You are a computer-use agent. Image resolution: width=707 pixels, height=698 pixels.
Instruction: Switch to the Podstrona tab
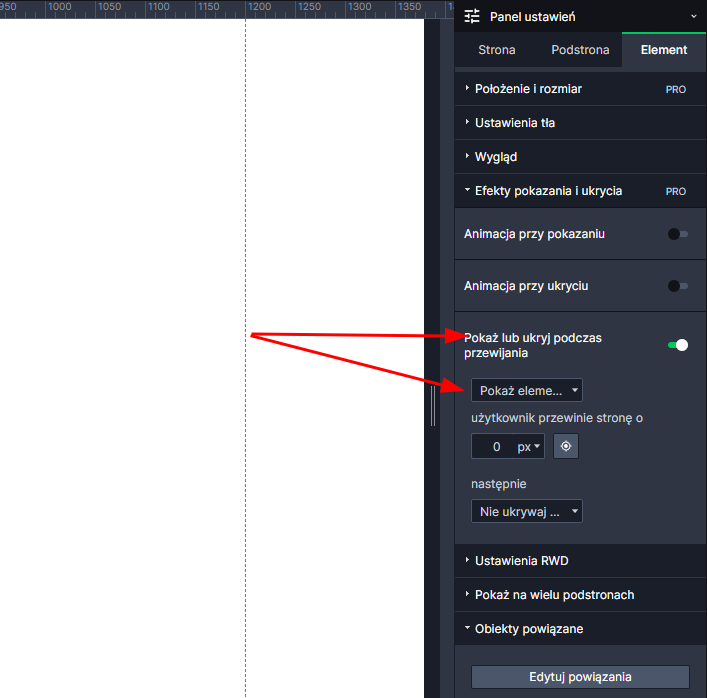click(580, 50)
